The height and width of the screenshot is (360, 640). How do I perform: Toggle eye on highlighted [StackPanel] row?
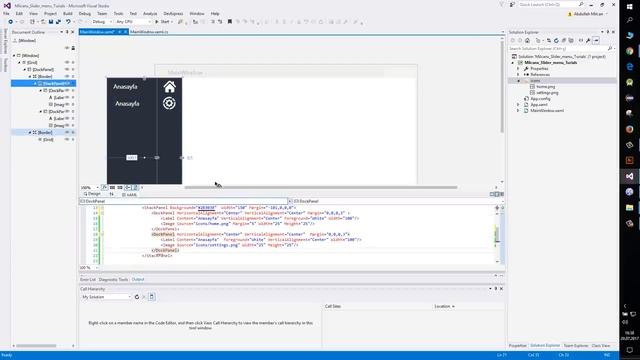(67, 83)
